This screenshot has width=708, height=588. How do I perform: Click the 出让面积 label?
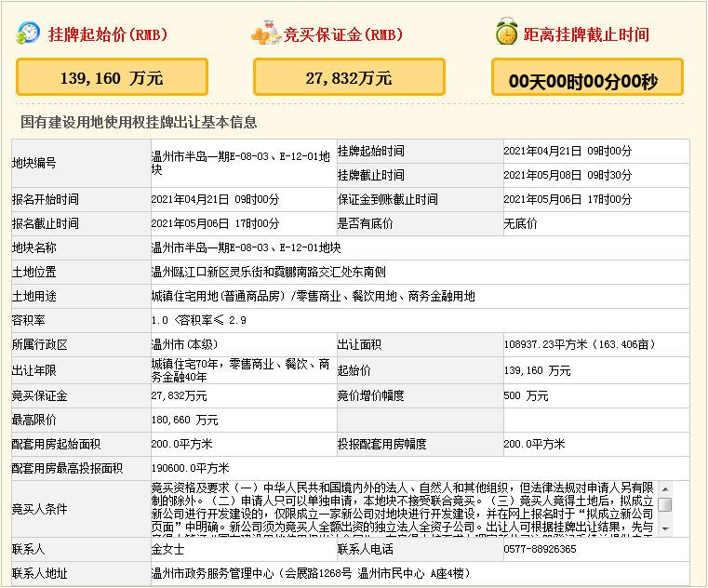pyautogui.click(x=360, y=344)
